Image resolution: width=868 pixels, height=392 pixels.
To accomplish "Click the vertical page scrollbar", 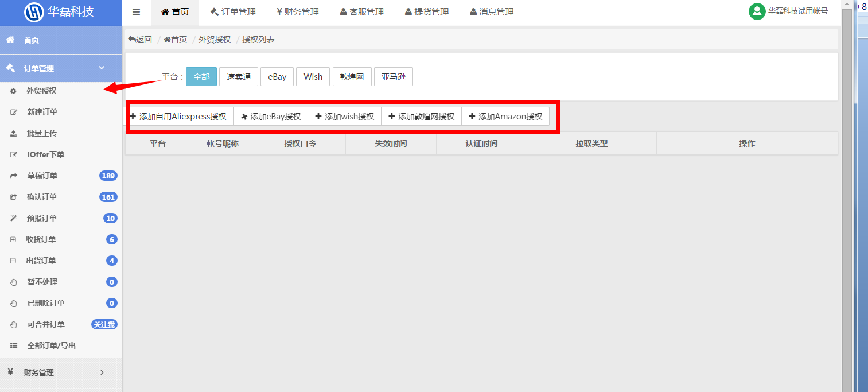I will (x=846, y=201).
